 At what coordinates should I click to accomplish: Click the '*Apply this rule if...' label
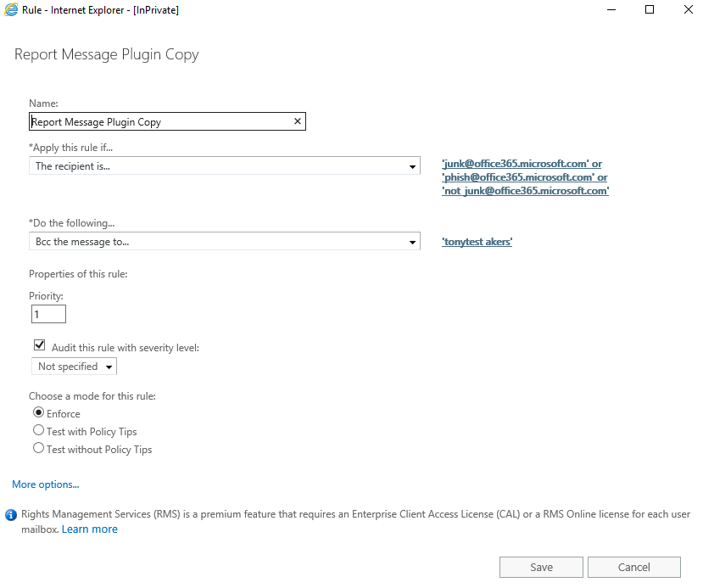click(x=71, y=148)
